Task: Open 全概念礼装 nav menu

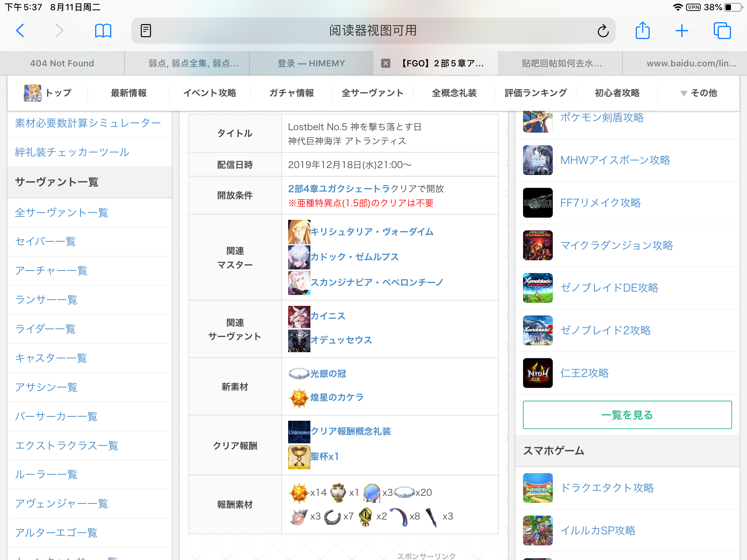Action: click(x=454, y=93)
